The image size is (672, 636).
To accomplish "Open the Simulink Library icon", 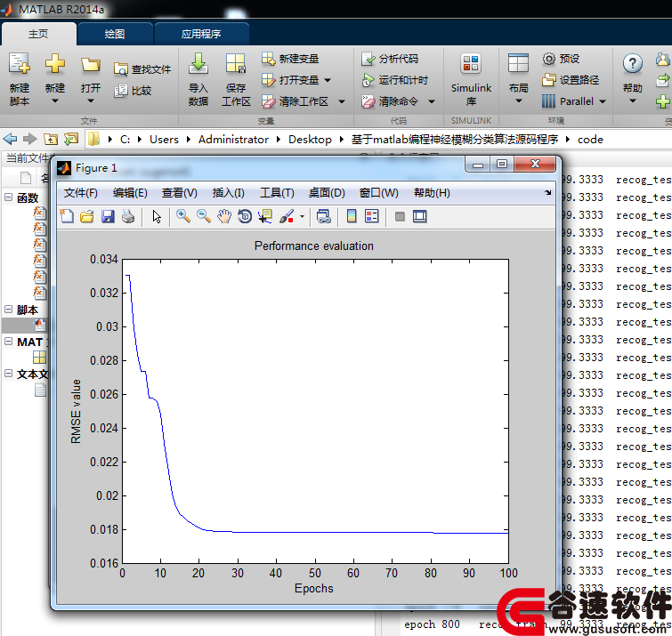I will 471,63.
